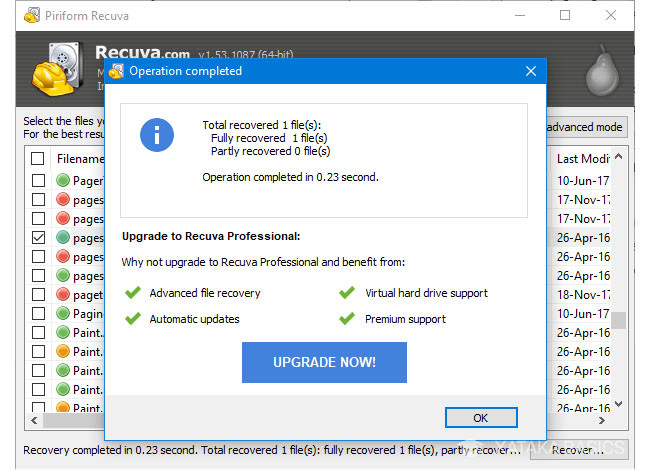Click the red status dot dated 18-Nov-17
This screenshot has height=470, width=650.
point(63,294)
